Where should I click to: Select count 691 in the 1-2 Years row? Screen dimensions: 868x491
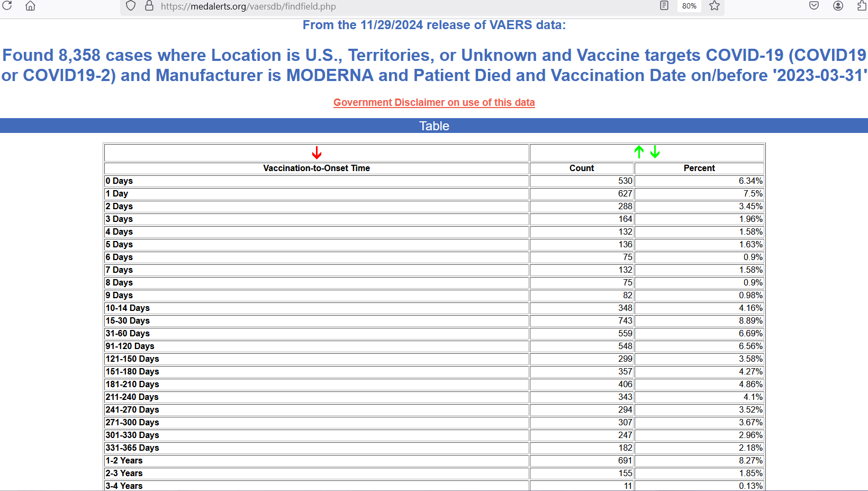click(x=625, y=460)
